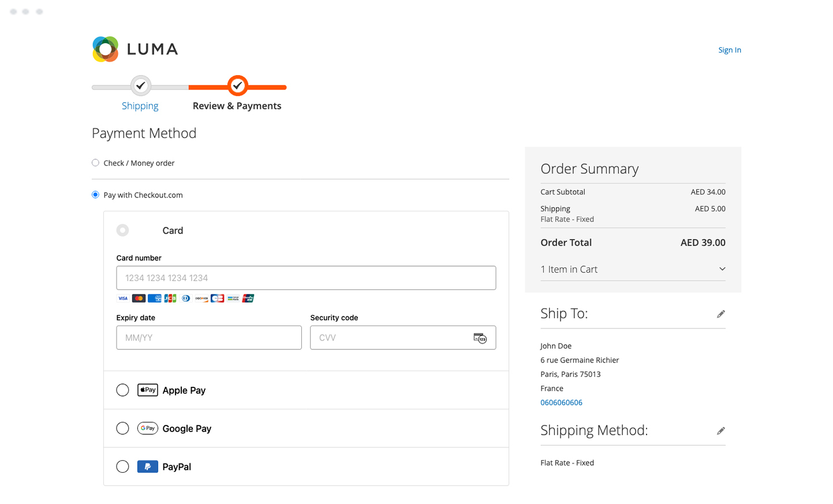Click the Review & Payments step label

237,106
